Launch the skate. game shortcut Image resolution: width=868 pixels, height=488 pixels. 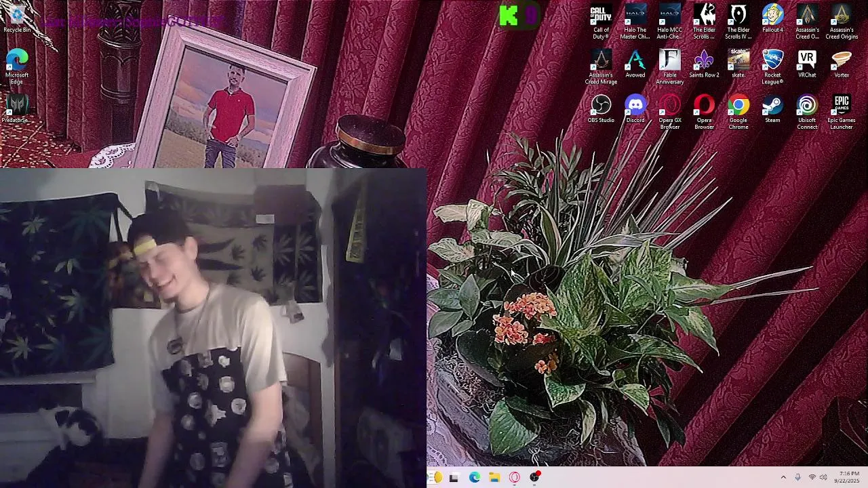(x=738, y=64)
